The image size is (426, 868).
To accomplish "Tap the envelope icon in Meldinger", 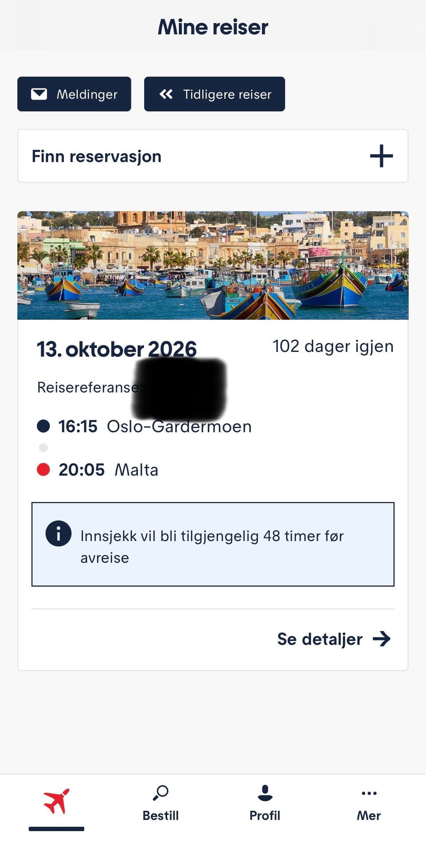I will point(39,94).
